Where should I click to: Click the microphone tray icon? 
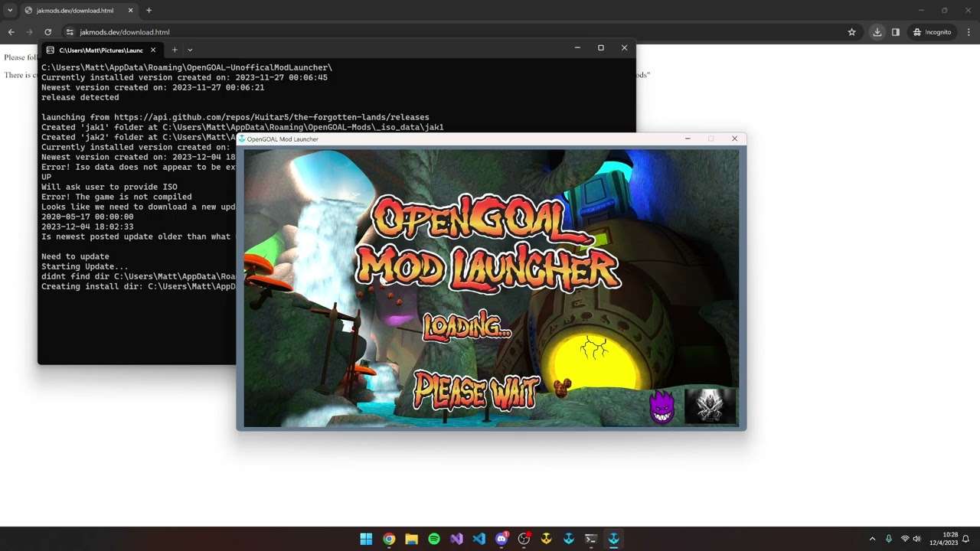(x=889, y=539)
